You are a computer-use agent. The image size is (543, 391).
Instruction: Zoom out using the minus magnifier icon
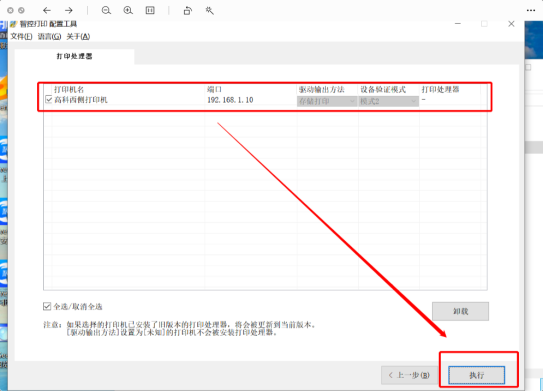[x=106, y=10]
